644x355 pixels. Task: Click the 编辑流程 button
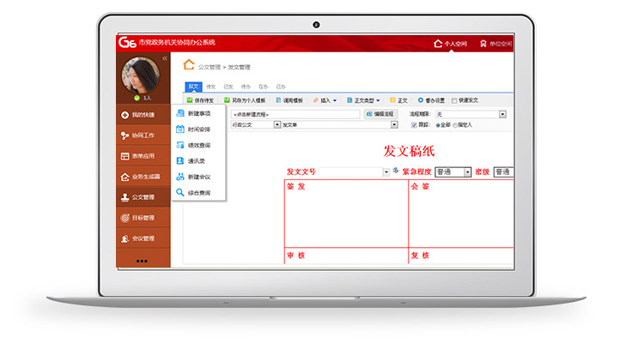380,114
